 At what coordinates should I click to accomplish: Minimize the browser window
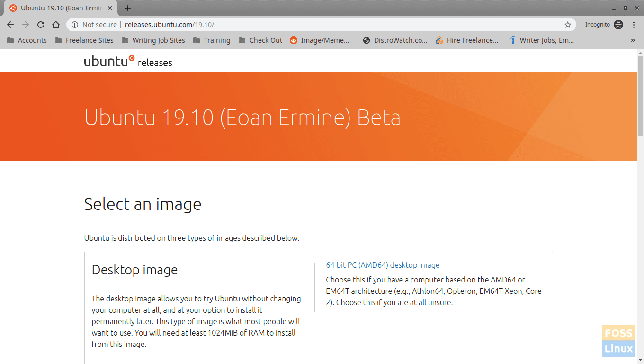point(614,8)
